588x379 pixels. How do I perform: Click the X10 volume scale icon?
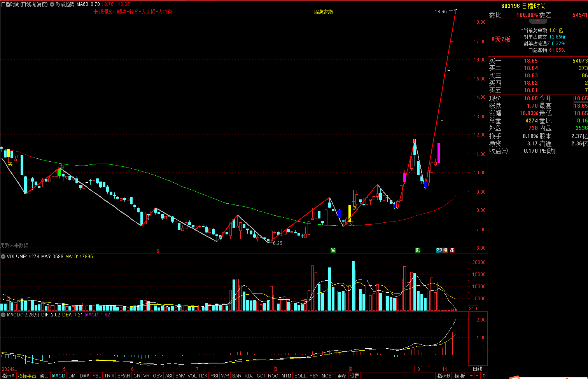473,308
